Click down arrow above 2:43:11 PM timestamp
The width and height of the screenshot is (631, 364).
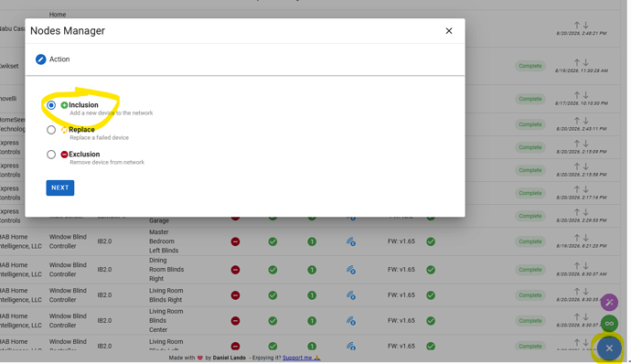coord(586,121)
